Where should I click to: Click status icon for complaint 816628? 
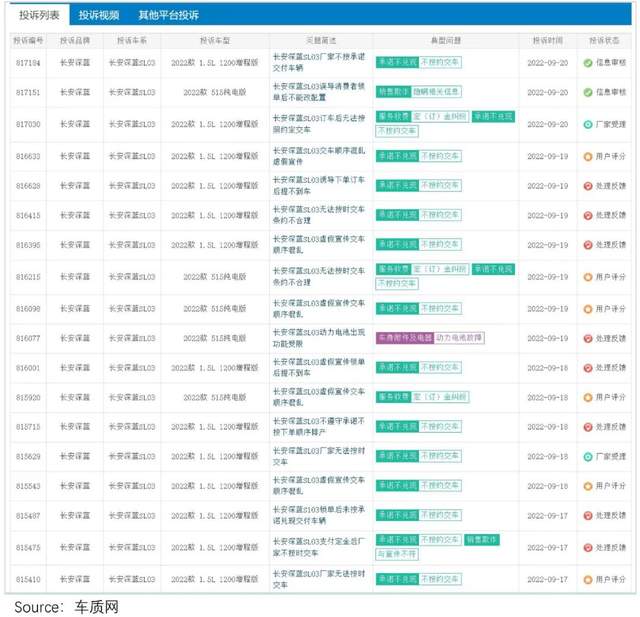coord(588,187)
